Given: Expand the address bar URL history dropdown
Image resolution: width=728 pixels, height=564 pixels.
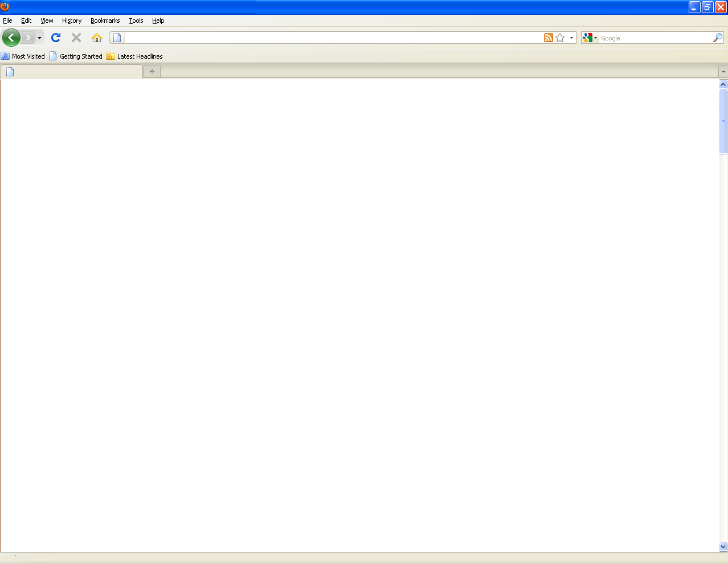Looking at the screenshot, I should pyautogui.click(x=571, y=38).
